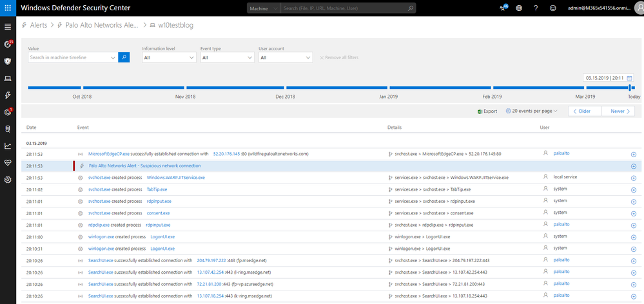Click the timeline slider handle near Today
Screen dimensions: 644x304
tap(630, 88)
